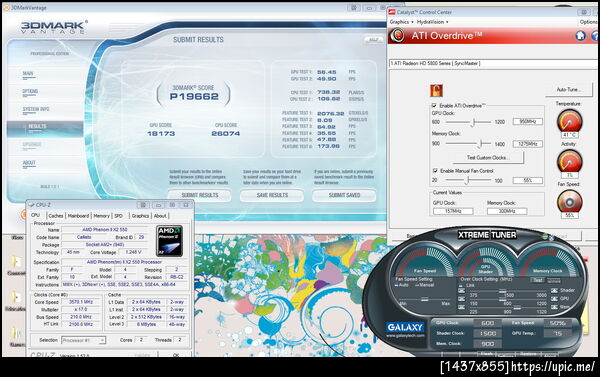Open the first desktop folder icon
The width and height of the screenshot is (600, 377).
click(x=16, y=261)
